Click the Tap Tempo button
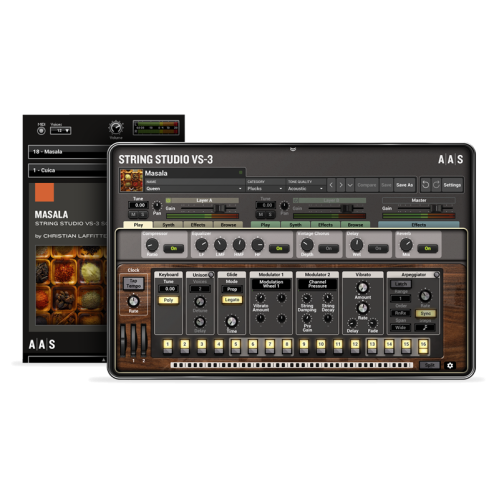The image size is (499, 500). point(133,283)
